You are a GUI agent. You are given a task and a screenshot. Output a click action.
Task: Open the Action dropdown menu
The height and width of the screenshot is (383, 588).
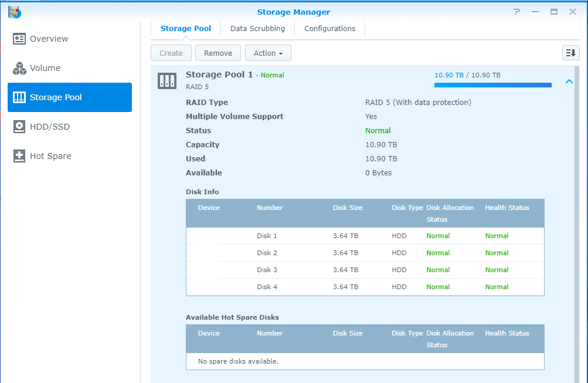268,53
